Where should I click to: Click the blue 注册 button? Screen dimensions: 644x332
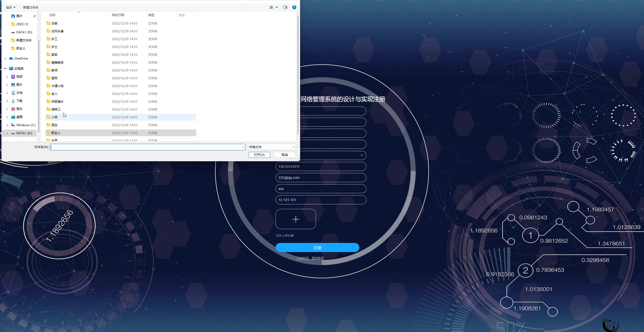point(317,247)
